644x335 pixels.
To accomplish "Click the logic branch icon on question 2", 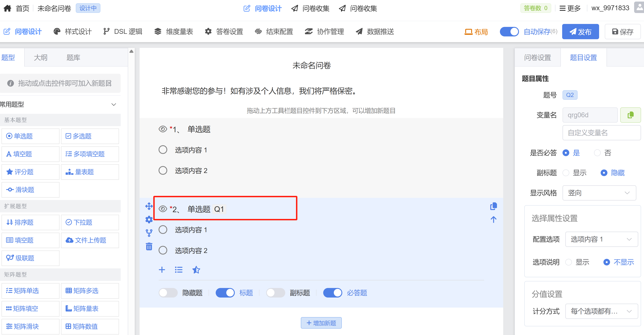I will point(149,233).
